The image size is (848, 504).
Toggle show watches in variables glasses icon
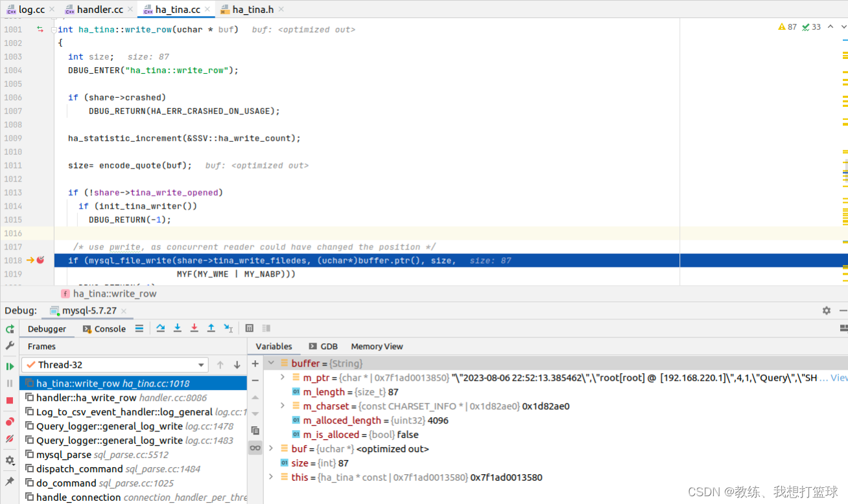[x=255, y=448]
